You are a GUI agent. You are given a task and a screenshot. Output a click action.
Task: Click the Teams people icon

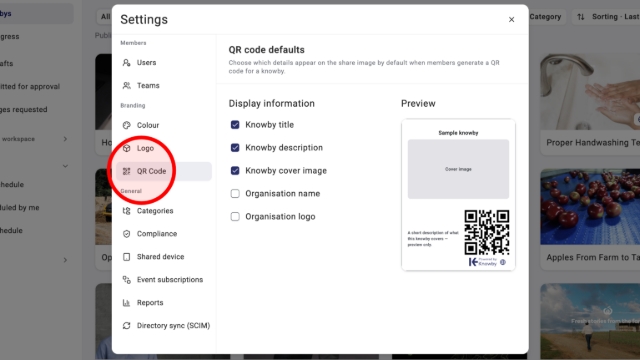pyautogui.click(x=127, y=85)
